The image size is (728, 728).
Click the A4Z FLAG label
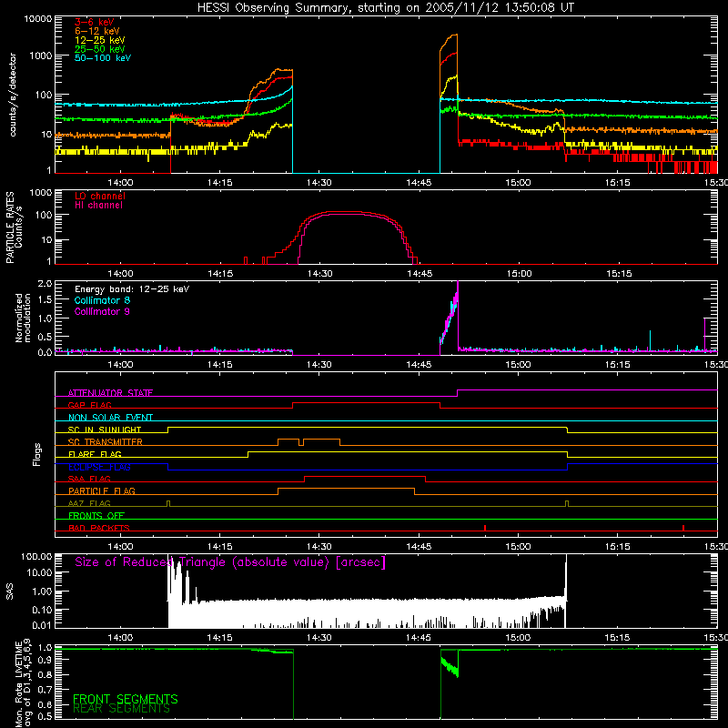pos(89,503)
